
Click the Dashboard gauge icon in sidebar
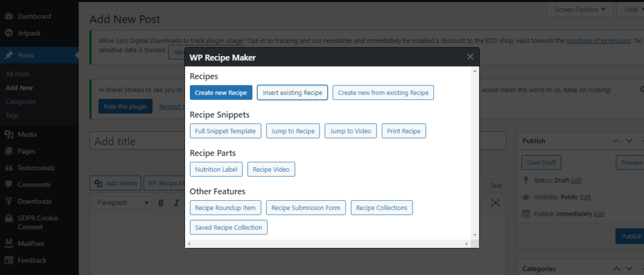pyautogui.click(x=9, y=16)
